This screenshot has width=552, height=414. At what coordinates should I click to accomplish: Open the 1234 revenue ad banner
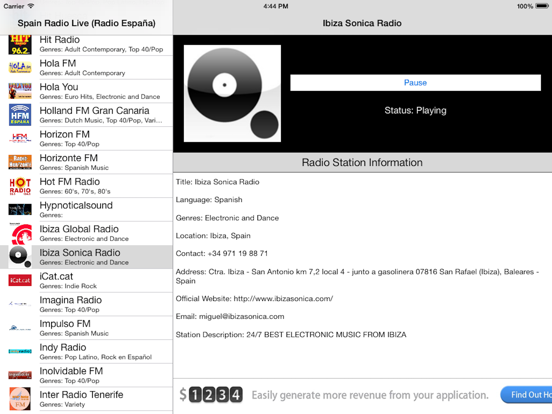tap(363, 395)
